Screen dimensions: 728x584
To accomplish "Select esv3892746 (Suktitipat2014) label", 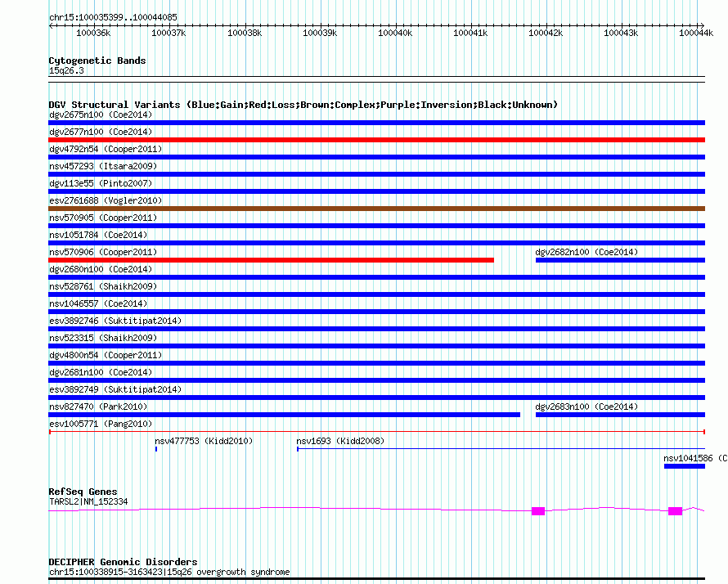I will click(x=115, y=321).
